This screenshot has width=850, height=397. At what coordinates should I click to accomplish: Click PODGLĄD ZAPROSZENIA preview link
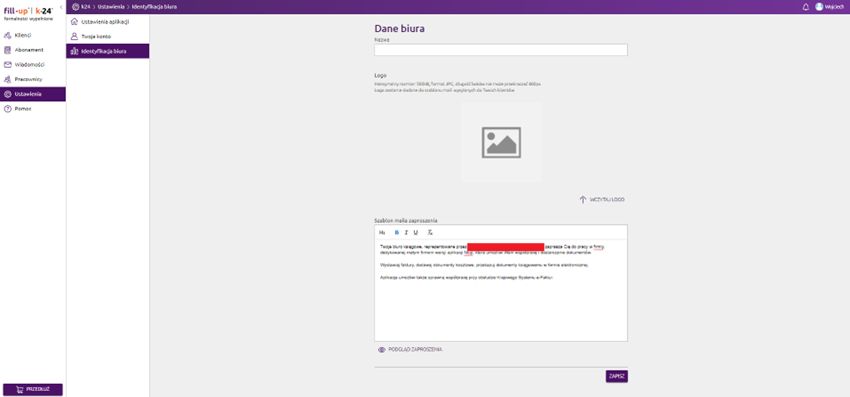coord(410,350)
